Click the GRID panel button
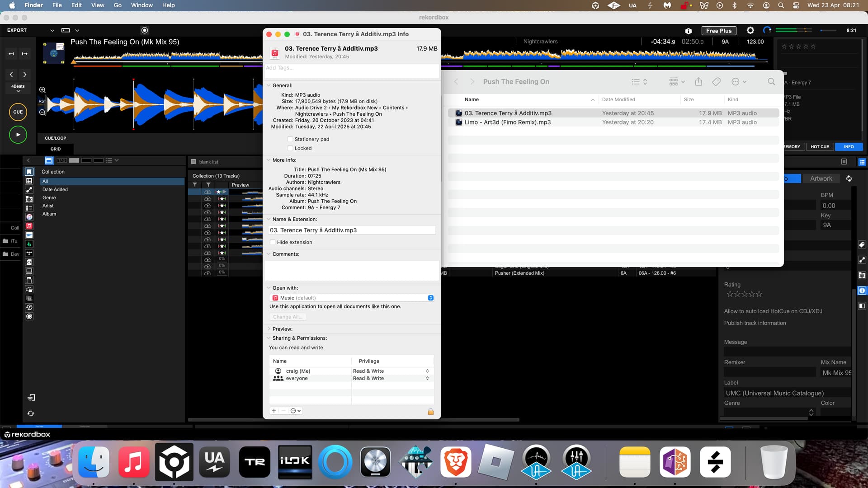 pyautogui.click(x=55, y=149)
